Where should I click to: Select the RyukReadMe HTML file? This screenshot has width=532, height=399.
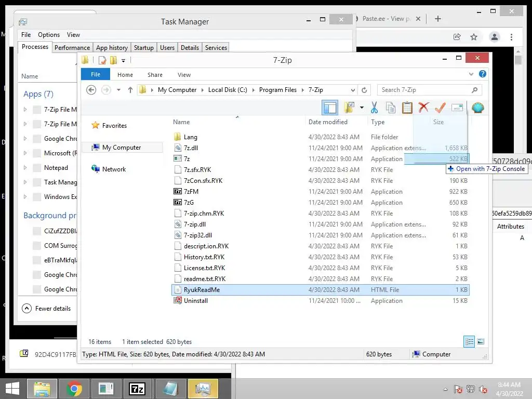pos(320,290)
